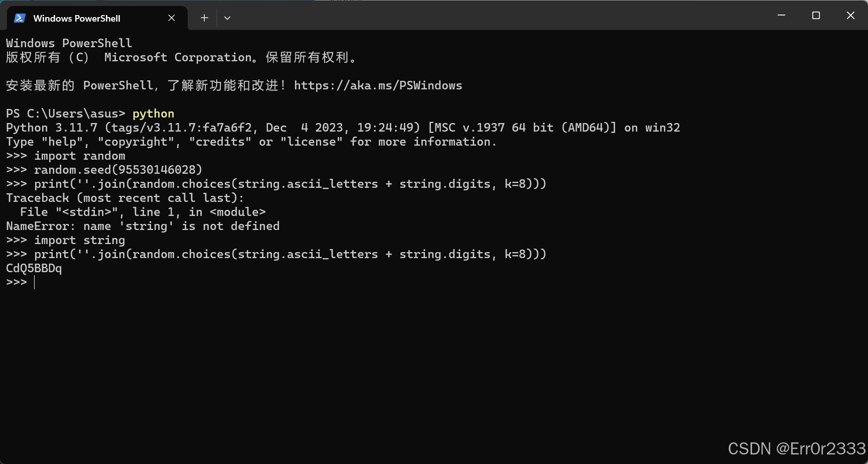Image resolution: width=868 pixels, height=464 pixels.
Task: Open the new tab dropdown chevron
Action: [227, 18]
